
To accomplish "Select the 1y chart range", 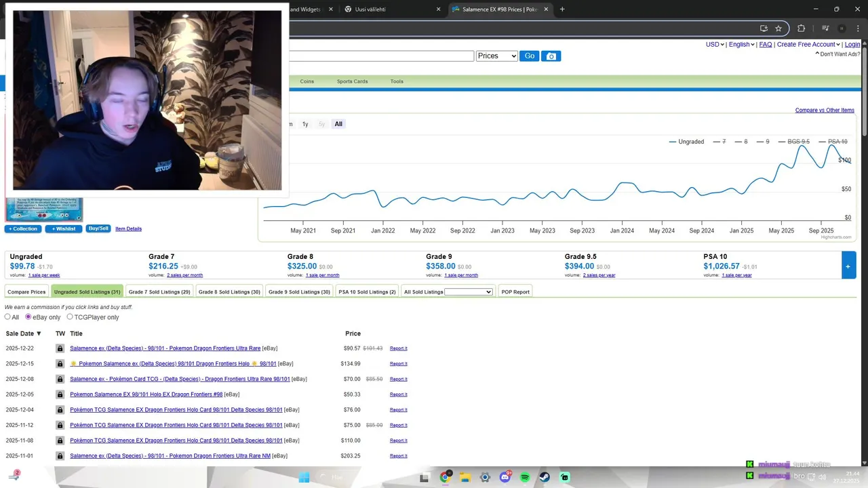I will click(305, 124).
